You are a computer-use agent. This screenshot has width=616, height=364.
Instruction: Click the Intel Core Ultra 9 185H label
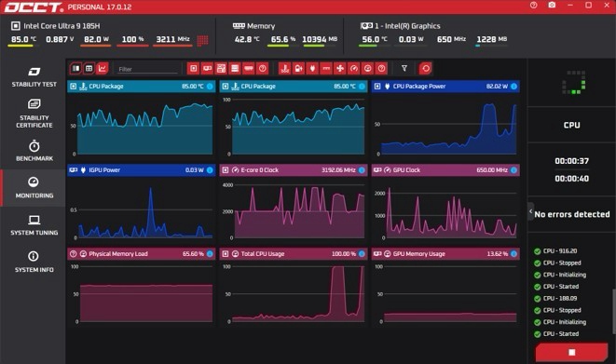point(62,26)
